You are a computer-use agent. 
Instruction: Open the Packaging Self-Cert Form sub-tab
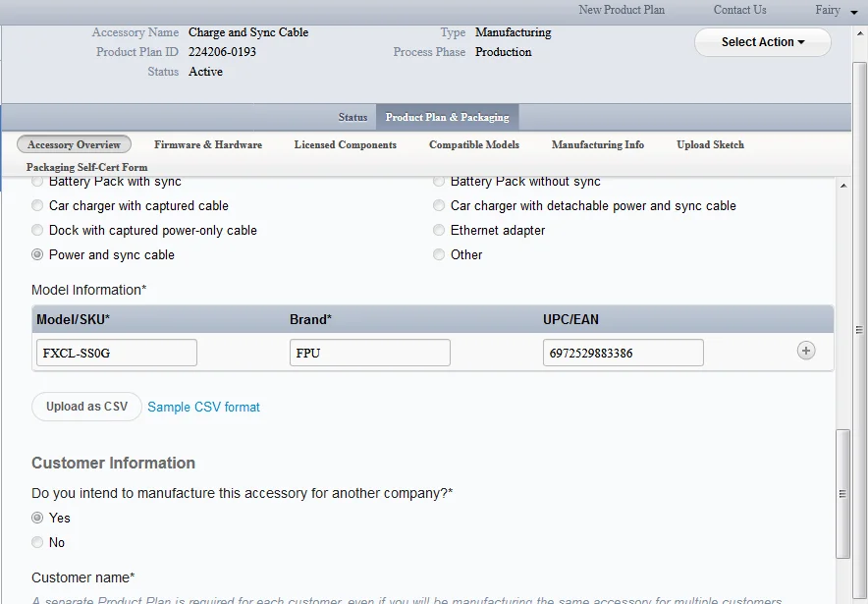pyautogui.click(x=87, y=167)
